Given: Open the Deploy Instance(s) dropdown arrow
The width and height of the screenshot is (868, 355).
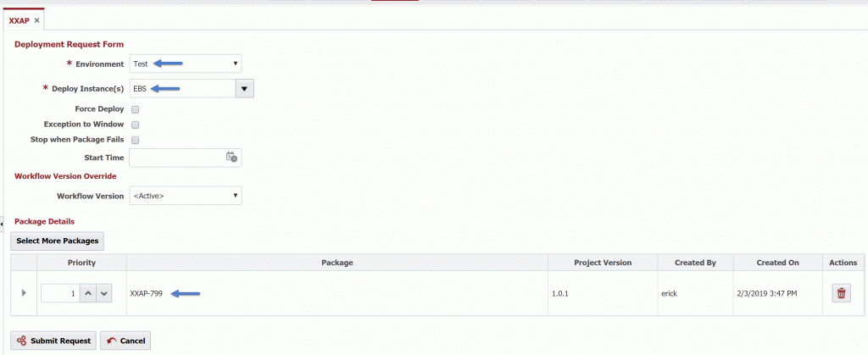Looking at the screenshot, I should [244, 88].
